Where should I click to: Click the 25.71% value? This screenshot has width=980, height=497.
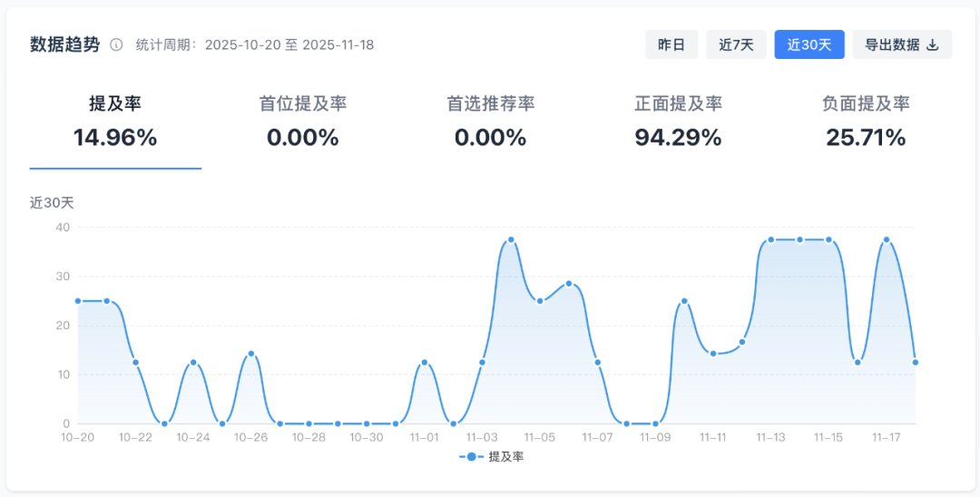[x=866, y=137]
